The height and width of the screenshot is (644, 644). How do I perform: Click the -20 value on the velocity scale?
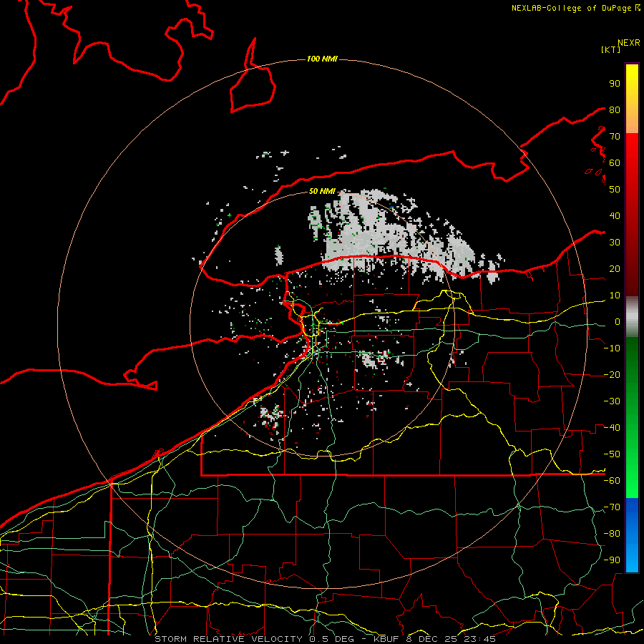[612, 375]
